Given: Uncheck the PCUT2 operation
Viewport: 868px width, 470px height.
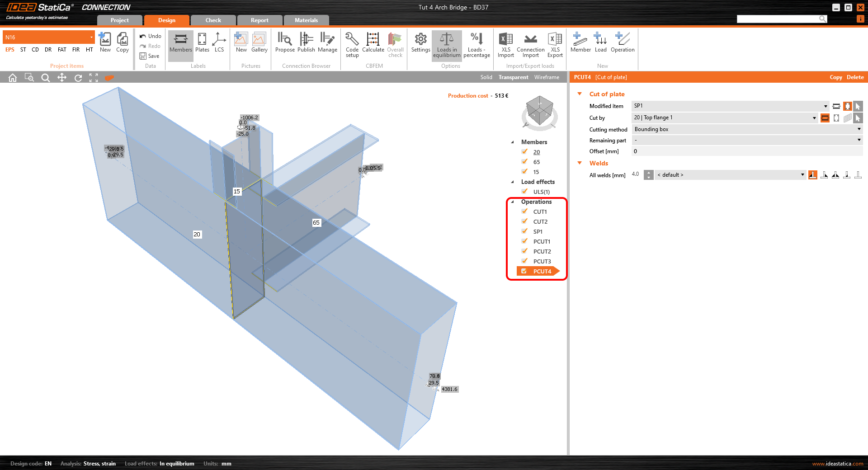Looking at the screenshot, I should (524, 251).
